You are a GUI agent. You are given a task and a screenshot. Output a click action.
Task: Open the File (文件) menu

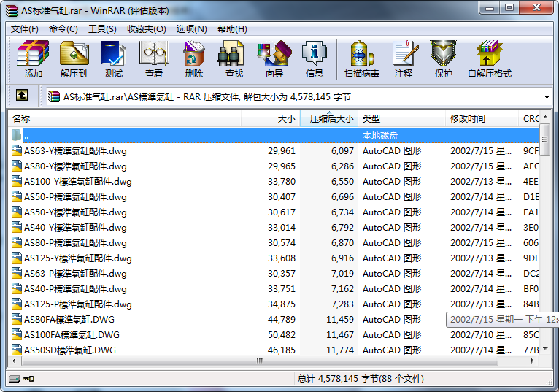(x=24, y=29)
